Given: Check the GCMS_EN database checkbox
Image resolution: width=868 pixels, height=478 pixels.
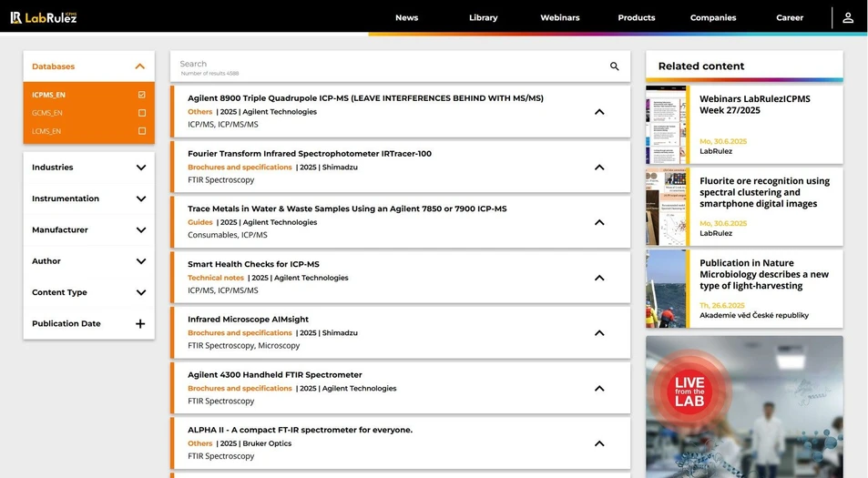Looking at the screenshot, I should tap(142, 113).
